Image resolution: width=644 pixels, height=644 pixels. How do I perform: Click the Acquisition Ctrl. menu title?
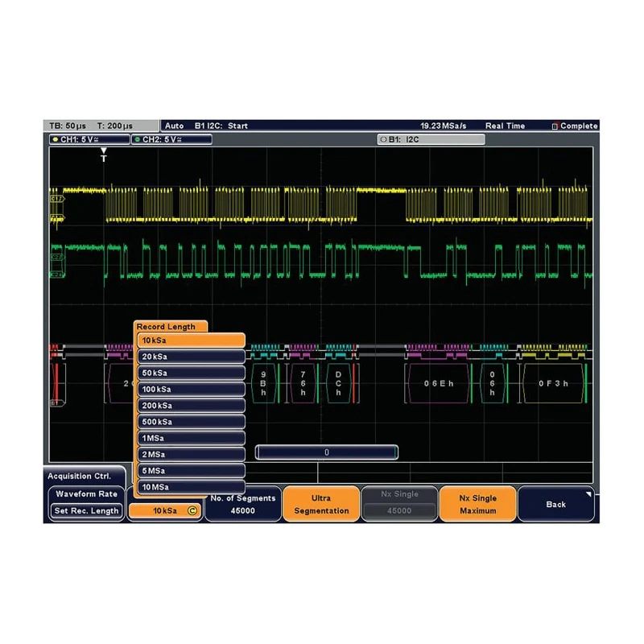click(79, 476)
